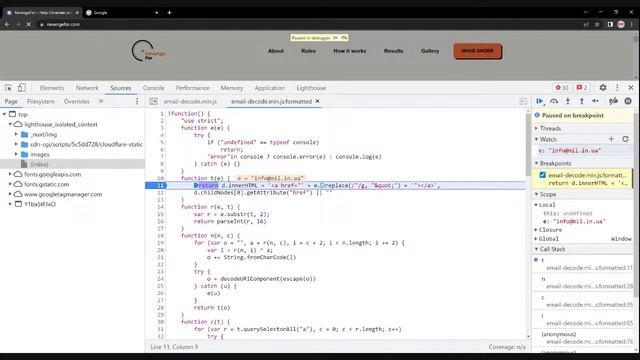Bookmark this page star icon
This screenshot has width=640, height=360.
(x=597, y=24)
